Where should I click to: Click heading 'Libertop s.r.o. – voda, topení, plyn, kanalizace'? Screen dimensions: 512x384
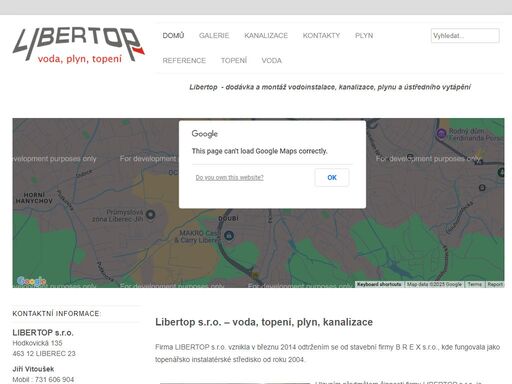(264, 322)
